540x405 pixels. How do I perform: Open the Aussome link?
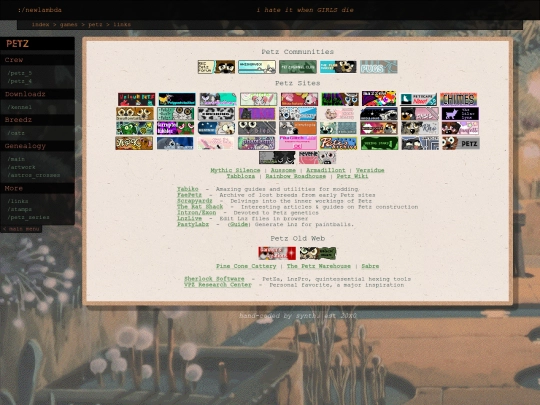283,170
